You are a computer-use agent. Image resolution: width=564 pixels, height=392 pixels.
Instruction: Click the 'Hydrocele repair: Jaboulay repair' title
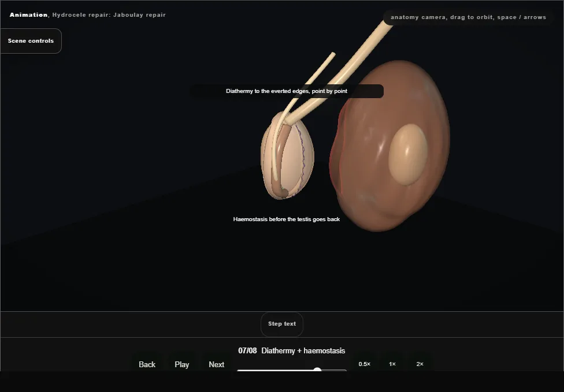(109, 15)
